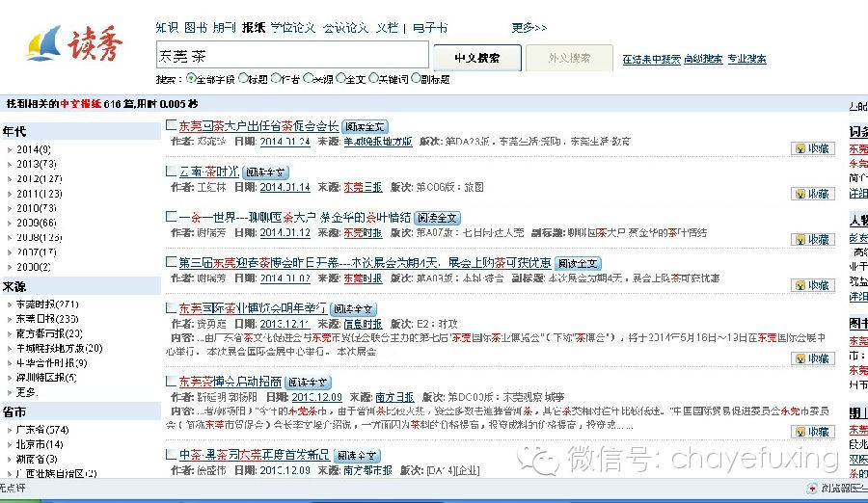868x503 pixels.
Task: Open the 高级搜索 link
Action: (703, 59)
